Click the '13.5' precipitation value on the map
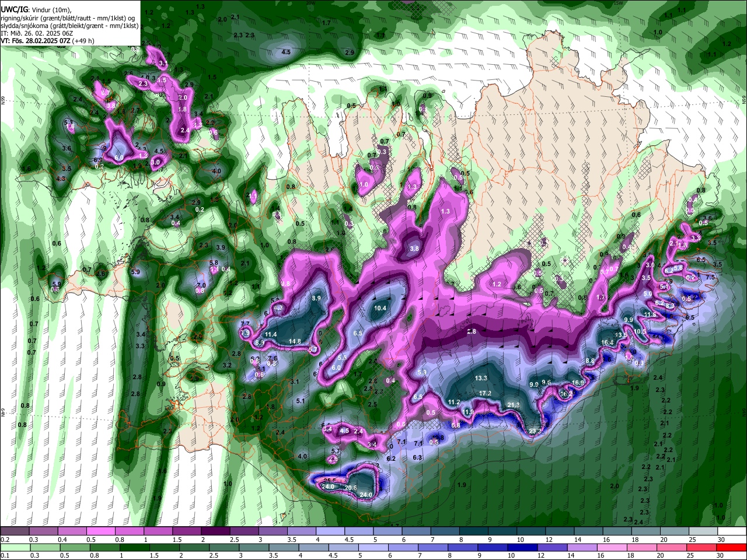The width and height of the screenshot is (747, 560). tap(621, 335)
